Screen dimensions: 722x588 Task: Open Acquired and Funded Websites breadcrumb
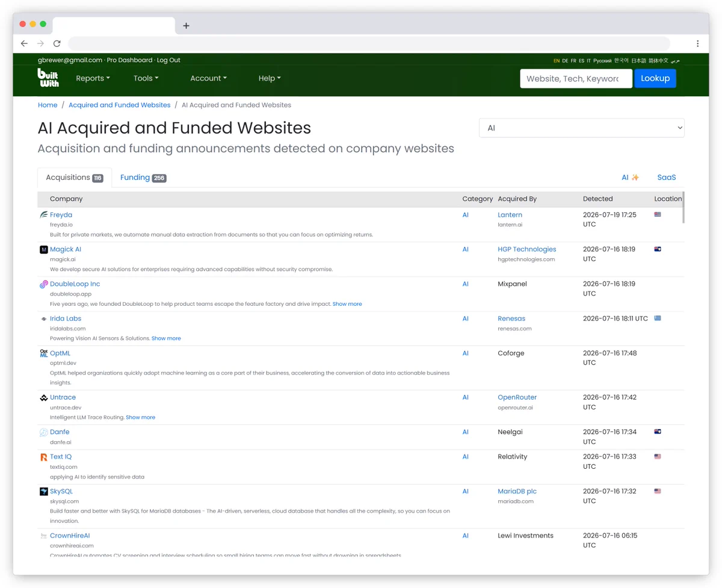(x=119, y=105)
